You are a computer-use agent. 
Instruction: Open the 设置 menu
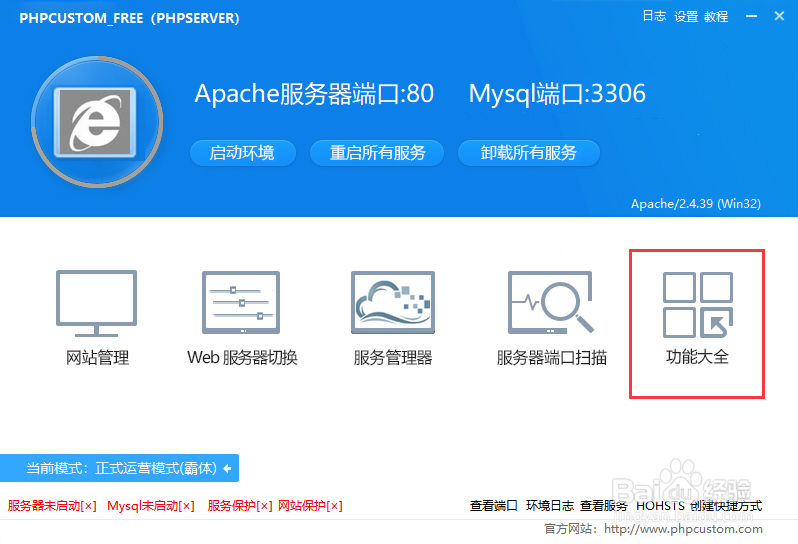pos(686,16)
